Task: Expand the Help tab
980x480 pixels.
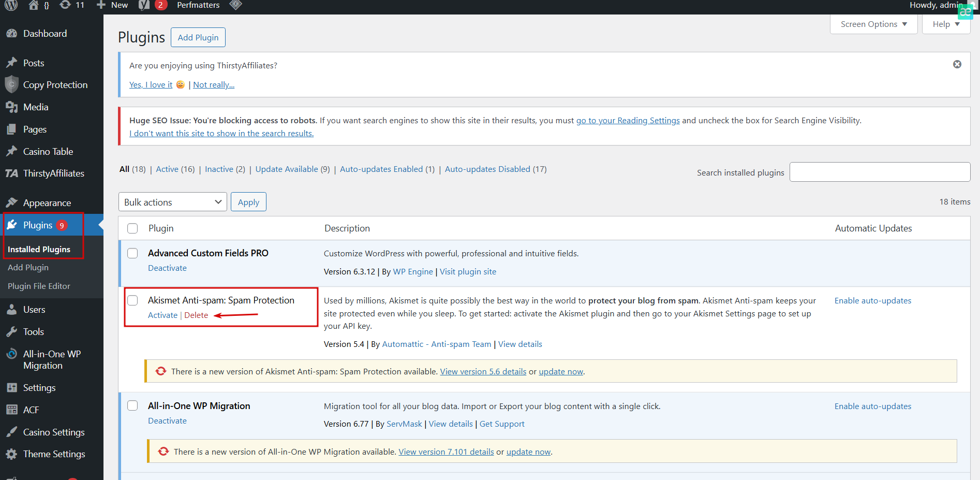Action: (x=946, y=24)
